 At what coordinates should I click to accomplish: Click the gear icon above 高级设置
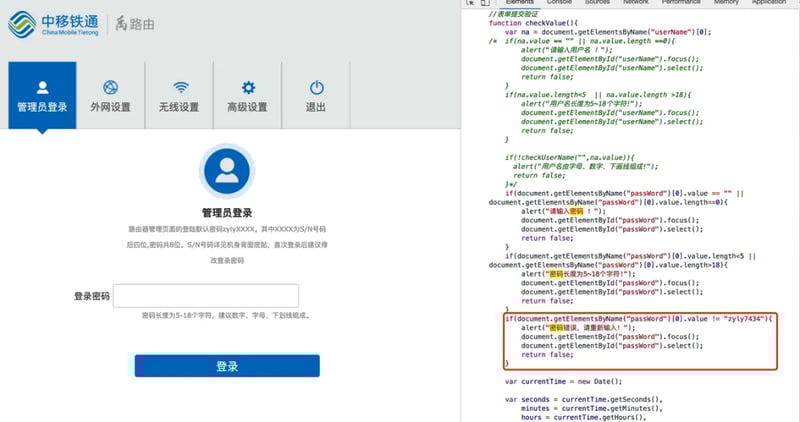click(x=248, y=87)
